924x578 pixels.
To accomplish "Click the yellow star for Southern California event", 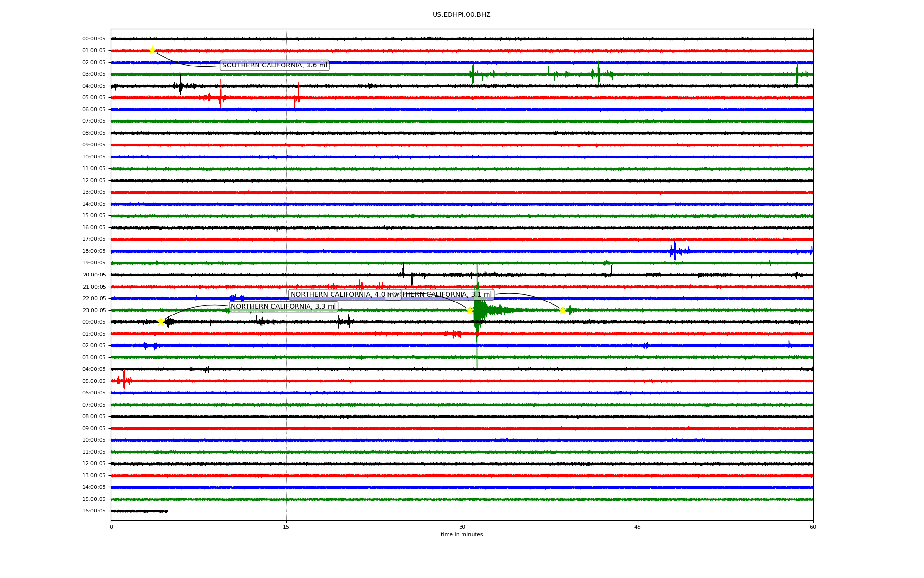I will (152, 50).
